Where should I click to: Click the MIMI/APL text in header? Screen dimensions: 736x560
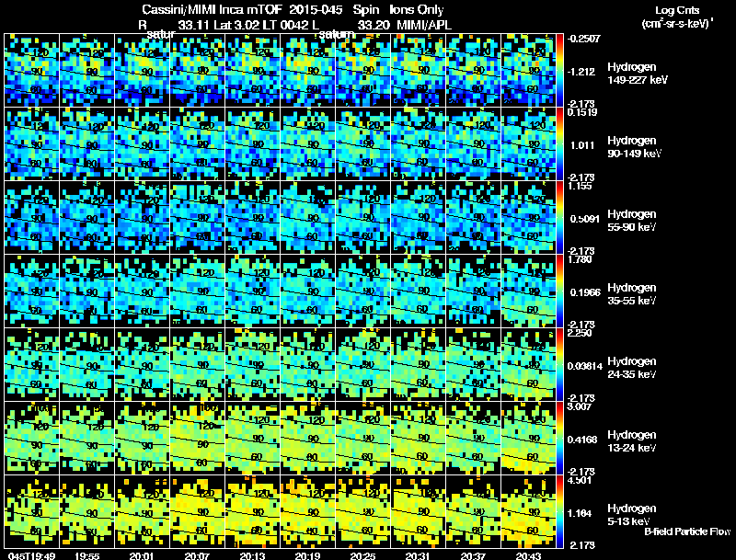click(x=424, y=25)
